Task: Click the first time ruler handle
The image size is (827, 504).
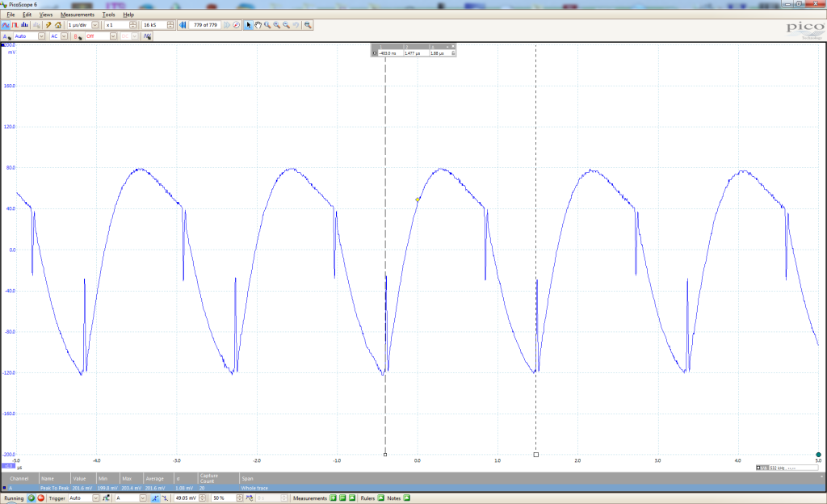Action: point(385,455)
